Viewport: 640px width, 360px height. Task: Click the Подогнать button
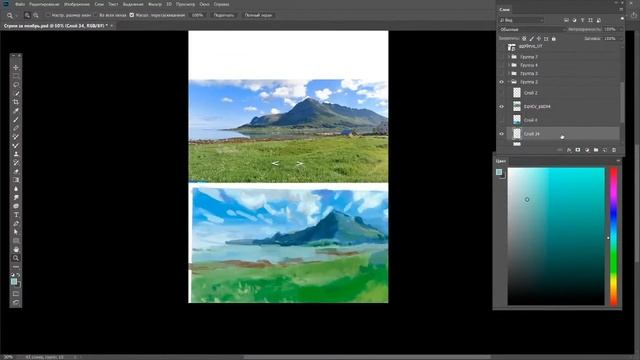[224, 15]
